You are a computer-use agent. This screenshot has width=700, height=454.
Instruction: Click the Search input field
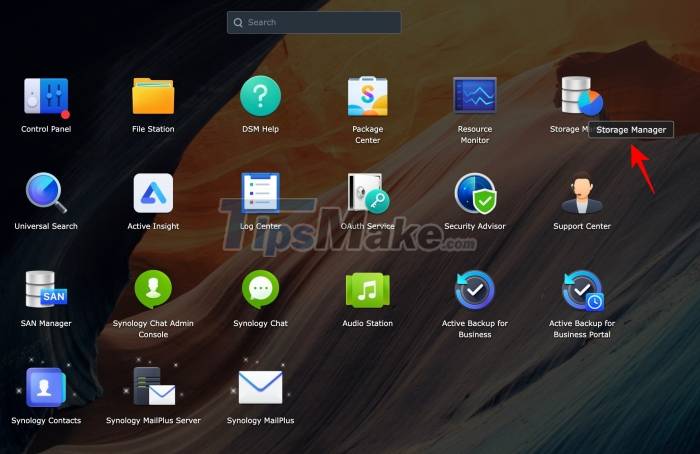314,22
